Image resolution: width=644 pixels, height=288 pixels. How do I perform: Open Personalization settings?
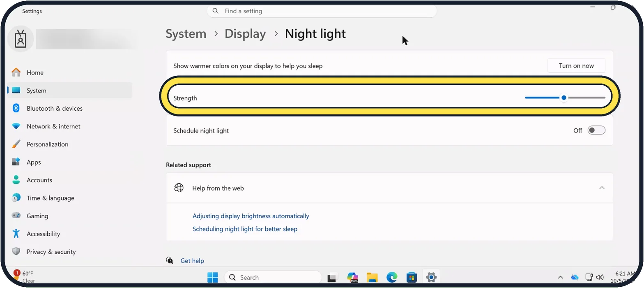click(x=70, y=144)
